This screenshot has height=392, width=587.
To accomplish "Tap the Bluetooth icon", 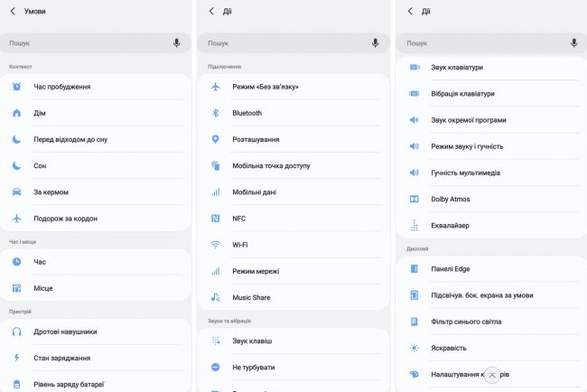I will coord(215,113).
